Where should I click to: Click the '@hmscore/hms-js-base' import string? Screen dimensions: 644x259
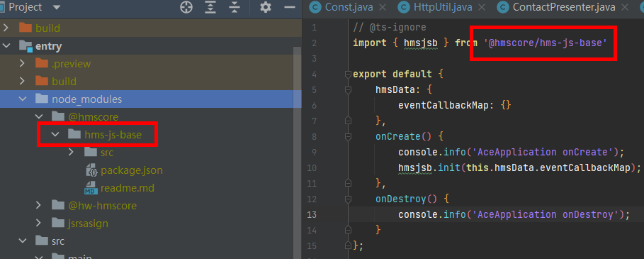pos(546,43)
